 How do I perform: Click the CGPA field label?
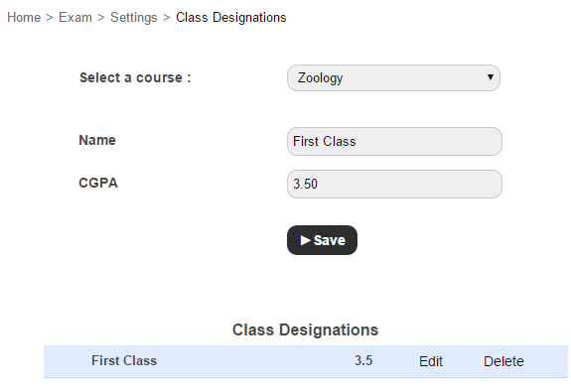98,183
